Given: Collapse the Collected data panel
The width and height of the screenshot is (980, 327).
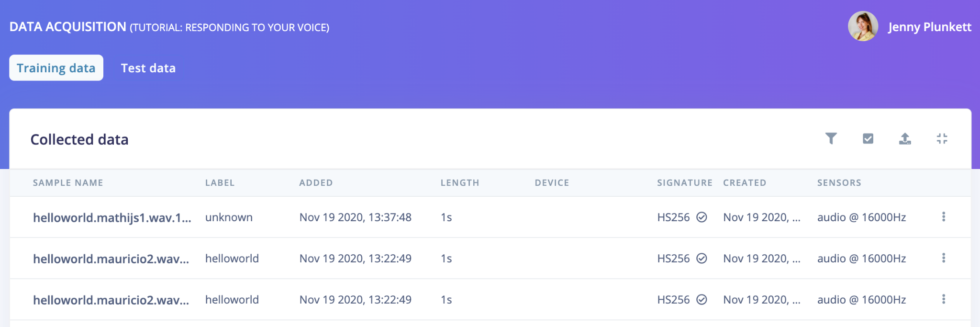Looking at the screenshot, I should (942, 139).
